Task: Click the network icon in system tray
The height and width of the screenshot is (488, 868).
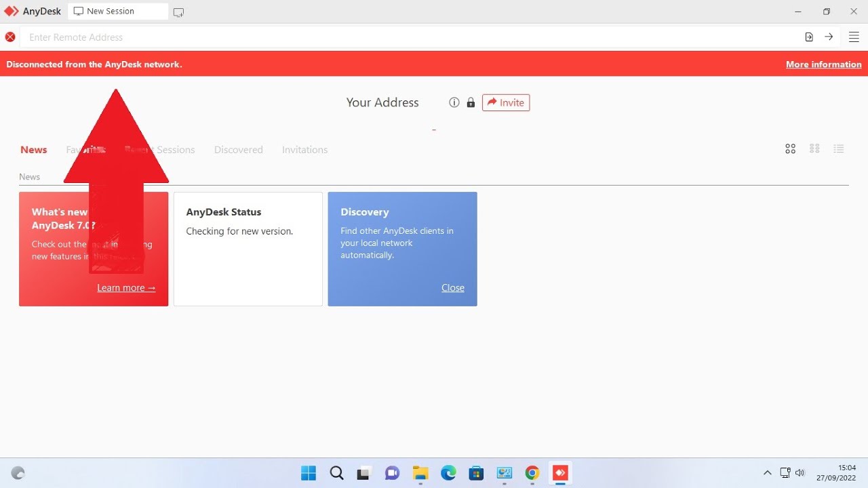Action: click(x=785, y=473)
